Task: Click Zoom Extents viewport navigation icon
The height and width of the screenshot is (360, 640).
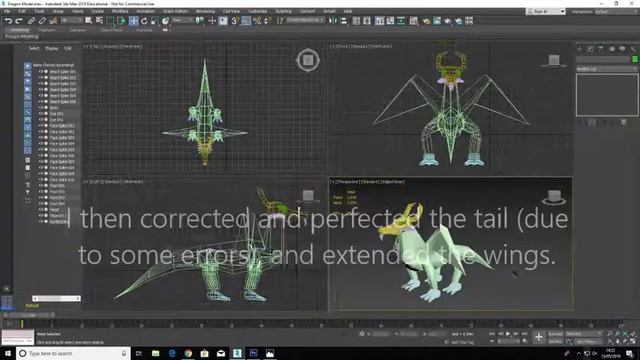Action: coord(625,334)
